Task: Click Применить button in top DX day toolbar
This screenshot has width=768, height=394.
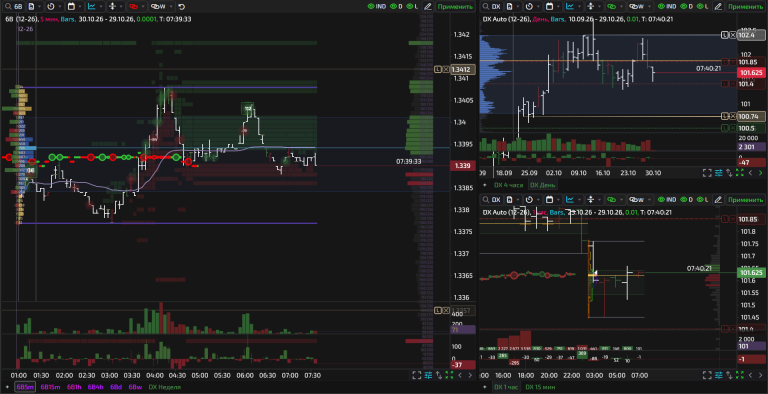Action: point(746,7)
